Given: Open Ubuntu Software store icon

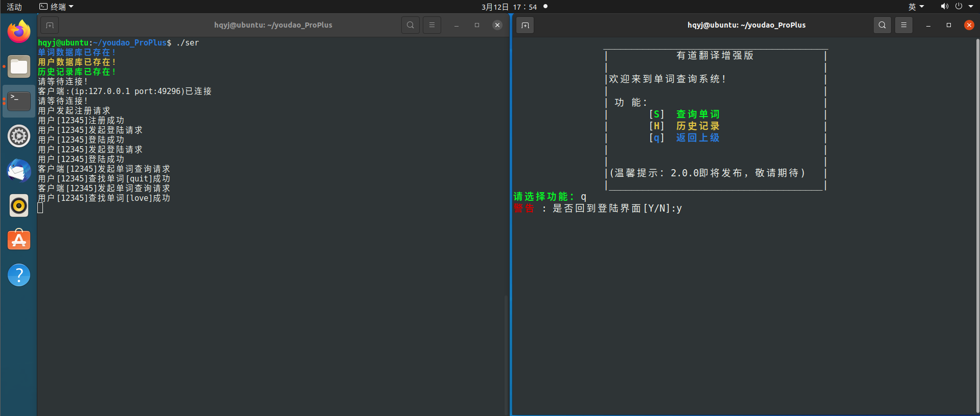Looking at the screenshot, I should coord(19,240).
